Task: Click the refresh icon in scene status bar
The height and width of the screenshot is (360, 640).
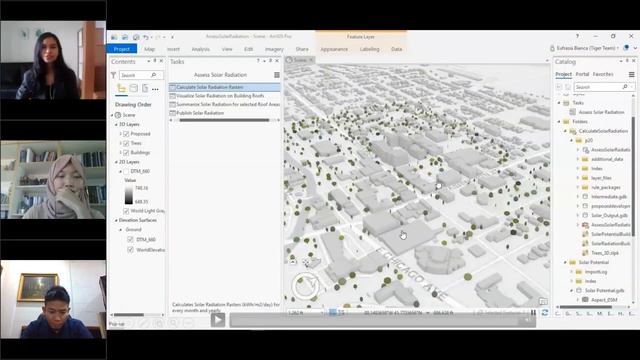Action: point(545,313)
